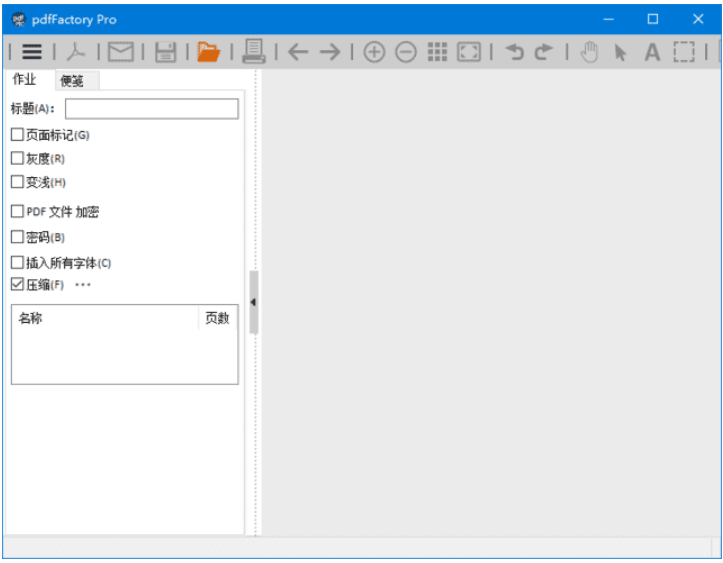Click the fit-to-screen icon
The width and height of the screenshot is (723, 563).
[x=468, y=52]
